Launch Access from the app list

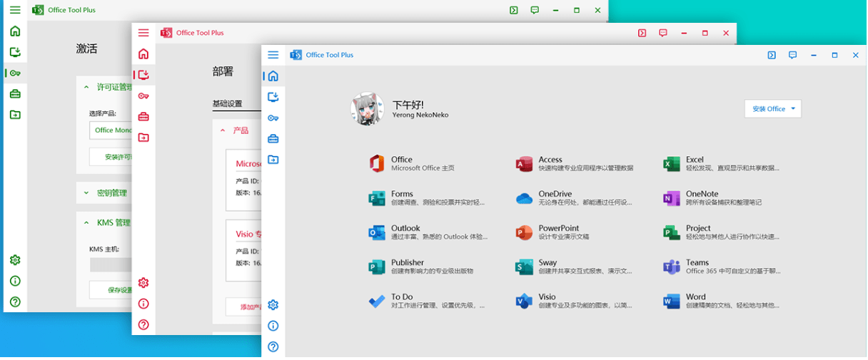pyautogui.click(x=524, y=164)
